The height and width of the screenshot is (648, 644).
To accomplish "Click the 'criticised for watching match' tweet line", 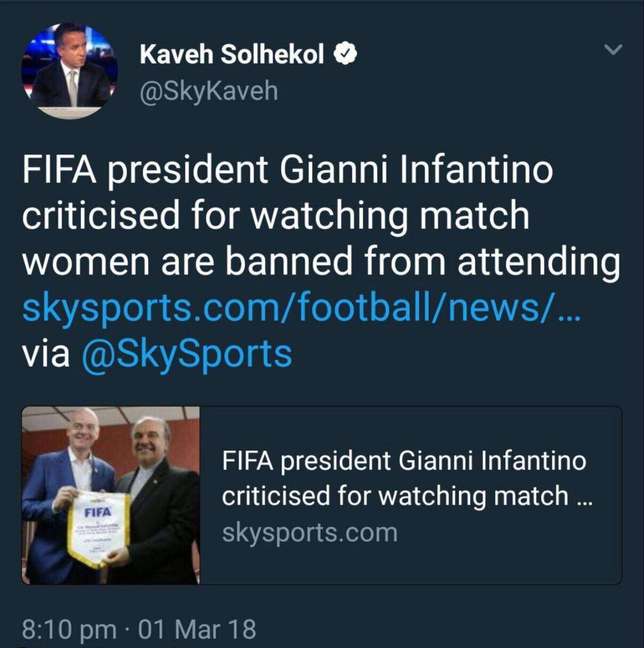I will click(x=275, y=215).
